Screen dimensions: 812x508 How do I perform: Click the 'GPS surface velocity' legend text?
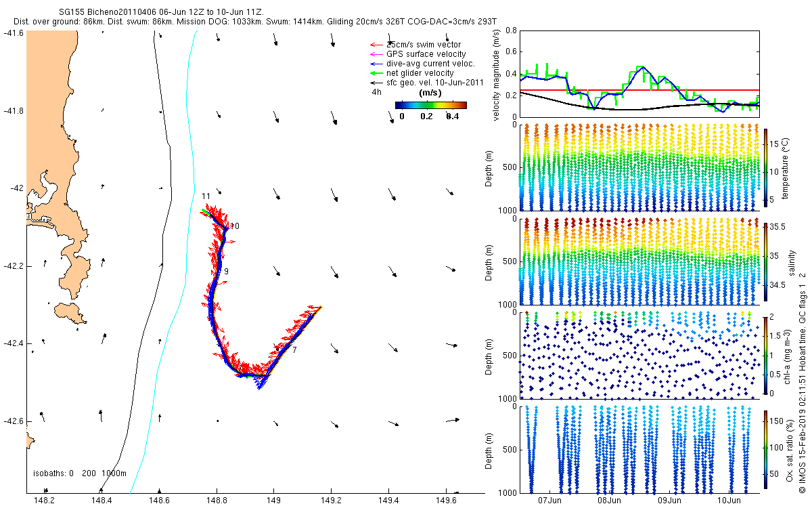(426, 54)
